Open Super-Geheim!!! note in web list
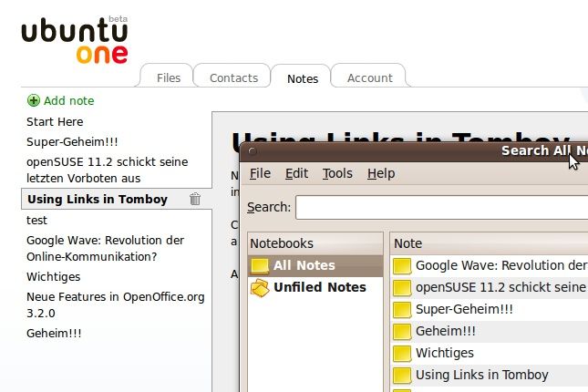This screenshot has width=588, height=392. tap(72, 142)
